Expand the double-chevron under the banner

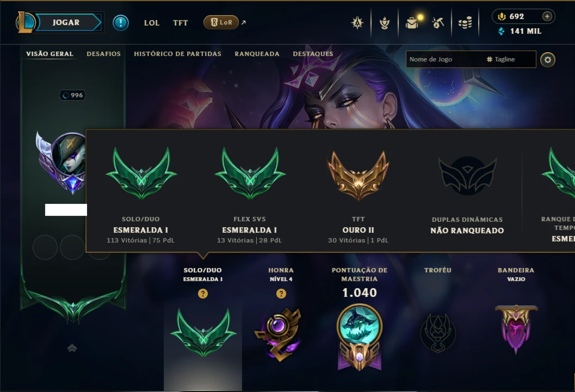tap(72, 348)
